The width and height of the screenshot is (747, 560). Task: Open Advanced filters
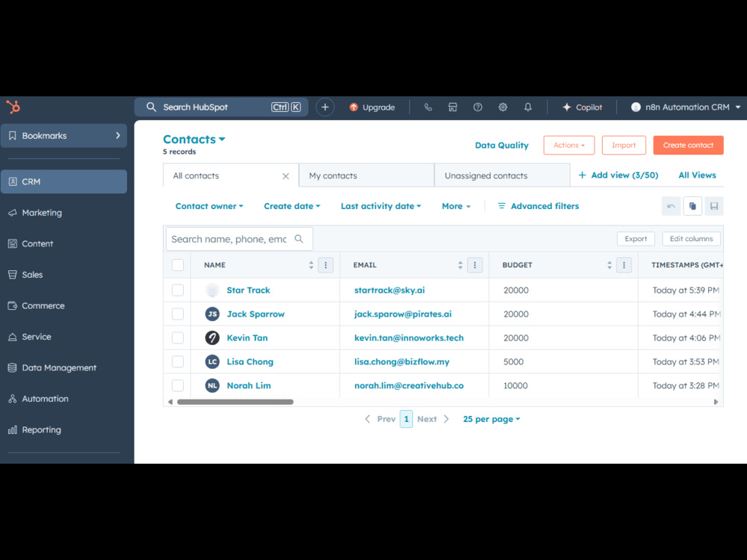(x=539, y=206)
